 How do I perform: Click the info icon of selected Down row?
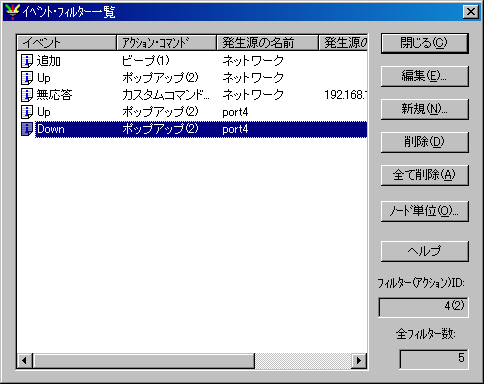click(27, 129)
